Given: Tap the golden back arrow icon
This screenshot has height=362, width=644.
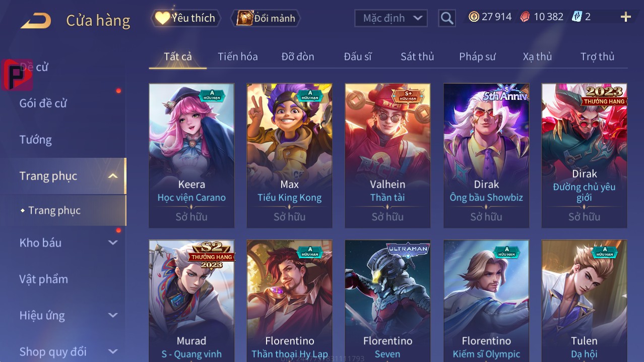Looking at the screenshot, I should 36,21.
